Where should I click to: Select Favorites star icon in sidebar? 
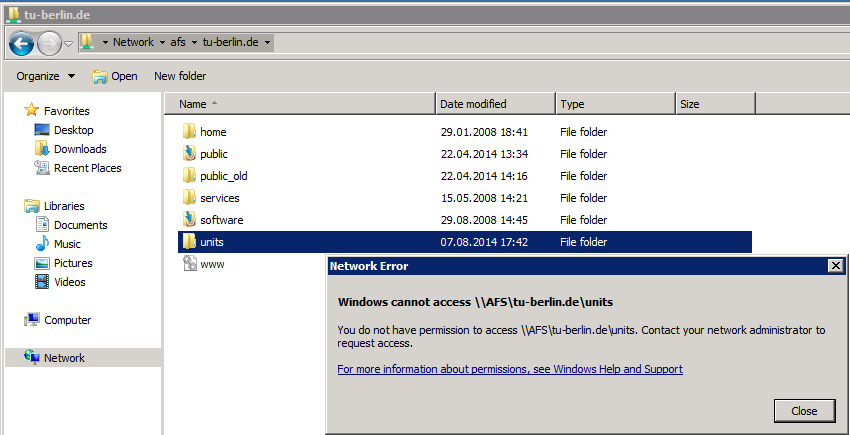click(x=32, y=110)
